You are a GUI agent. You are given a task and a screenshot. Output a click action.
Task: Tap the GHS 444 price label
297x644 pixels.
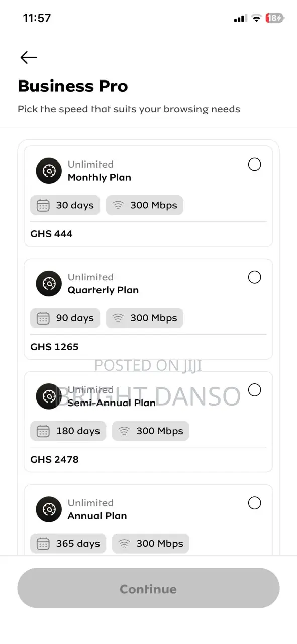(51, 234)
